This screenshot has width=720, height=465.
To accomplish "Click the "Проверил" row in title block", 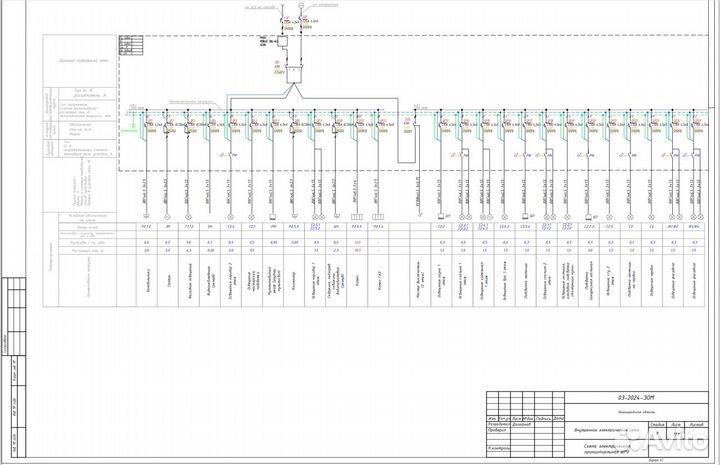I will [498, 432].
